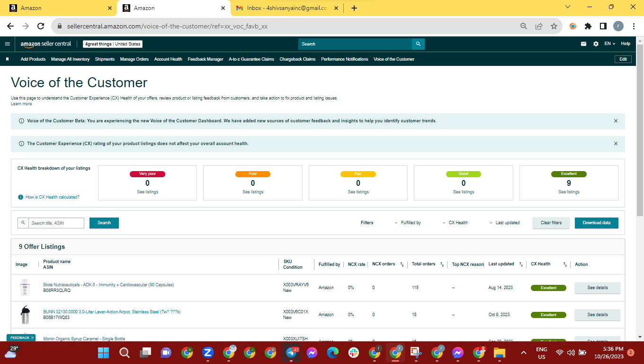Open the Chrome three-dot menu
Viewport: 644px width, 364px height.
coord(634,26)
